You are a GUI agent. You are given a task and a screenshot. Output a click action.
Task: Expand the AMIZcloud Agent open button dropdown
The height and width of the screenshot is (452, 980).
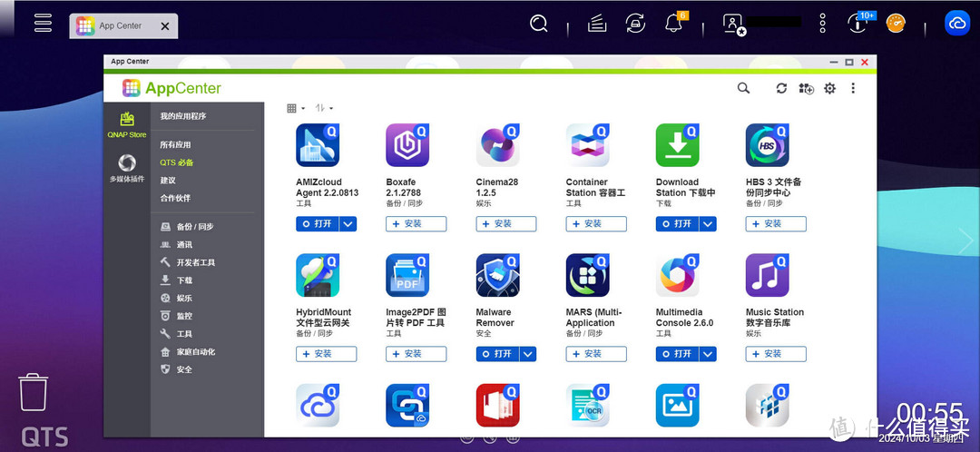tap(348, 223)
